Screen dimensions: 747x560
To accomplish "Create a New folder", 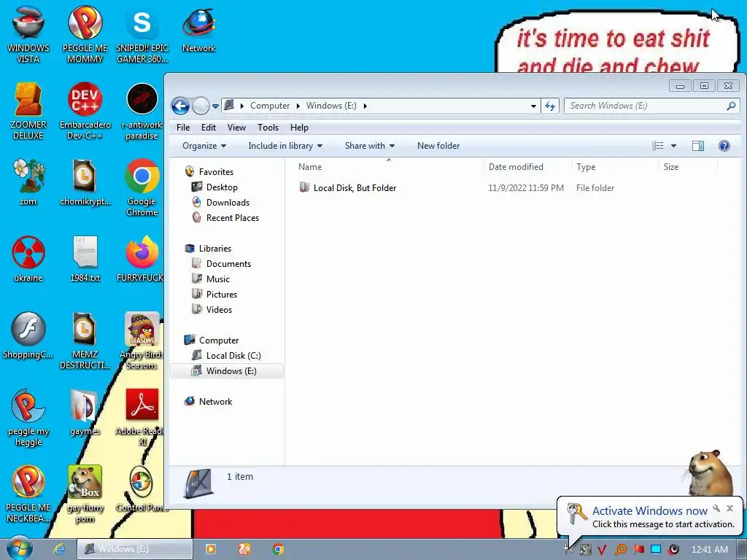I will pos(438,146).
